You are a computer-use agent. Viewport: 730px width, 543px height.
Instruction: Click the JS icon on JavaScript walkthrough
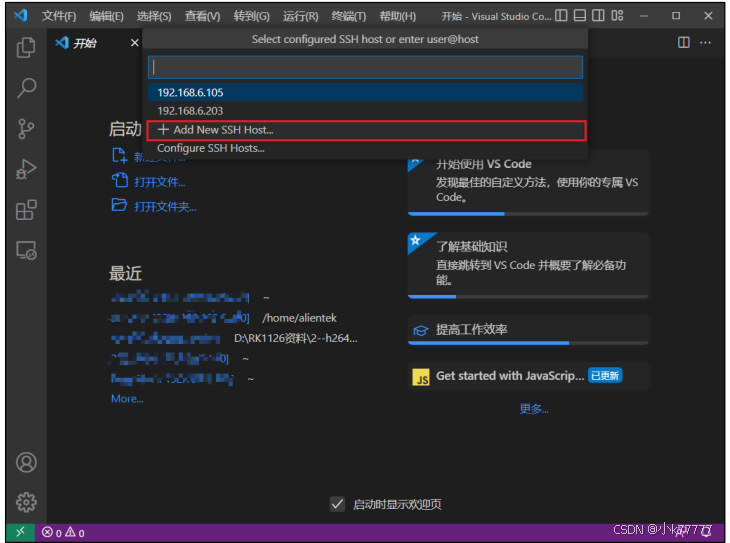click(421, 377)
